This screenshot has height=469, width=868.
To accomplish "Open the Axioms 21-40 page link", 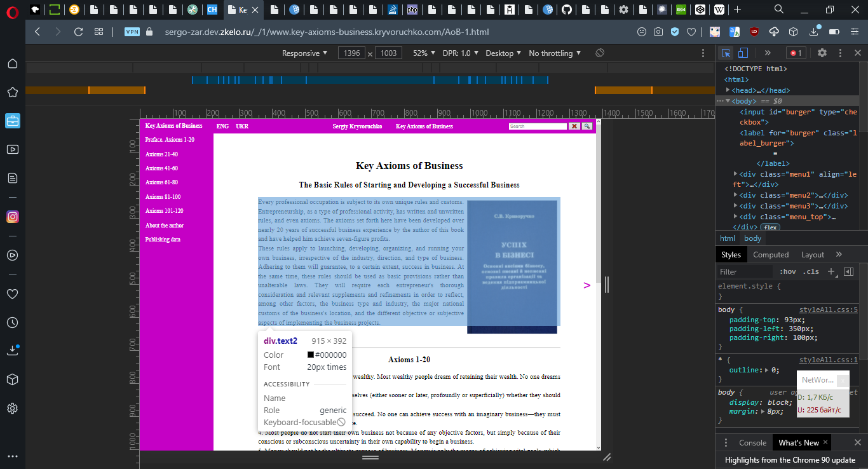I will 161,154.
